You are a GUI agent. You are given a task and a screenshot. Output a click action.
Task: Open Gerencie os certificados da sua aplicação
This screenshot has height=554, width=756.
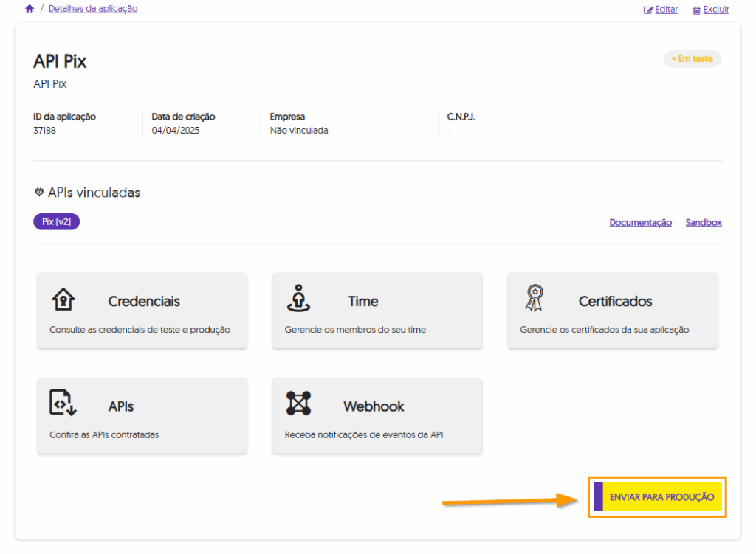point(604,330)
